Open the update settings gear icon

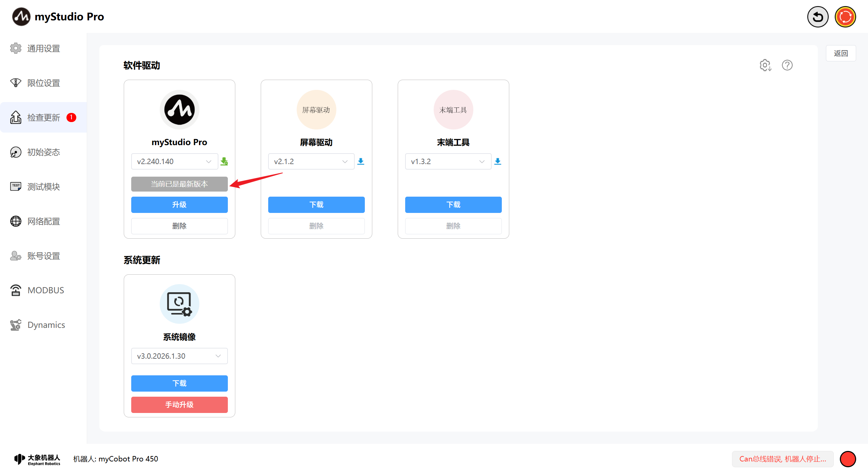pos(765,65)
